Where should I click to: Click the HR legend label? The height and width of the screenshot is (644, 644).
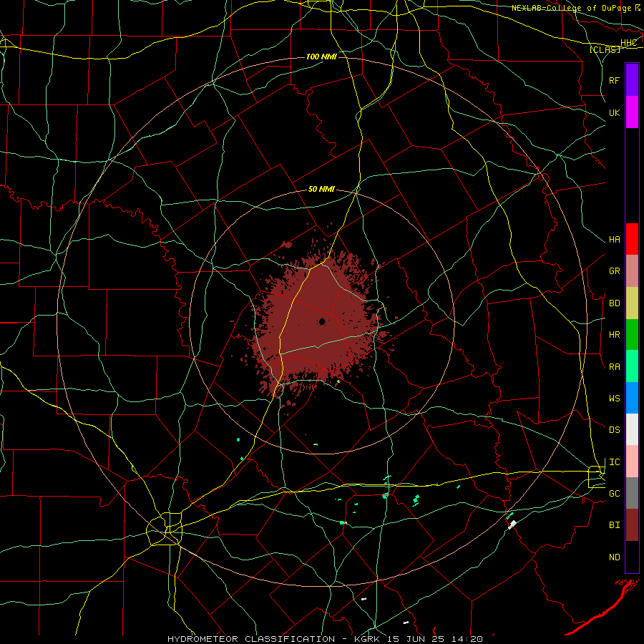tap(615, 335)
